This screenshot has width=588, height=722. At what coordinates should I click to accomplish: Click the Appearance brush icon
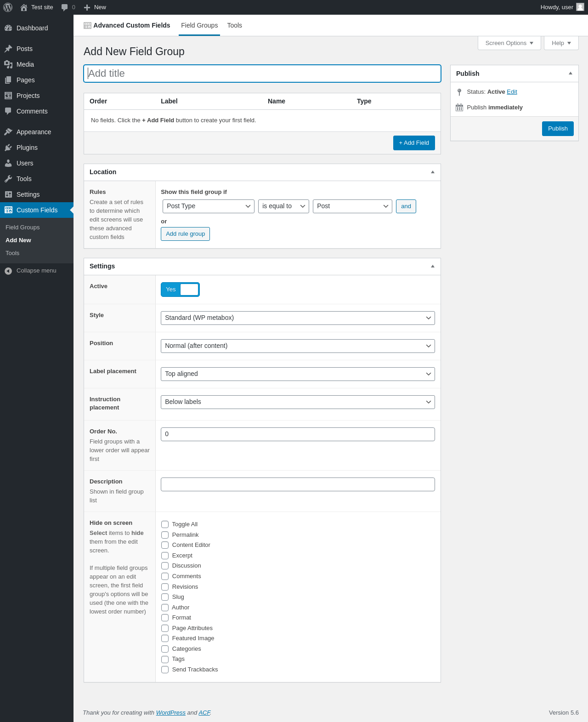(x=8, y=132)
